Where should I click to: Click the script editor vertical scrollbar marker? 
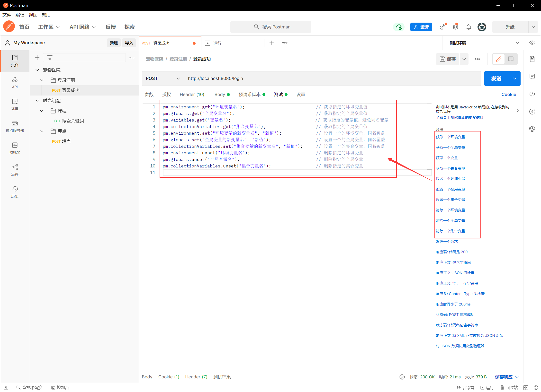(429, 169)
